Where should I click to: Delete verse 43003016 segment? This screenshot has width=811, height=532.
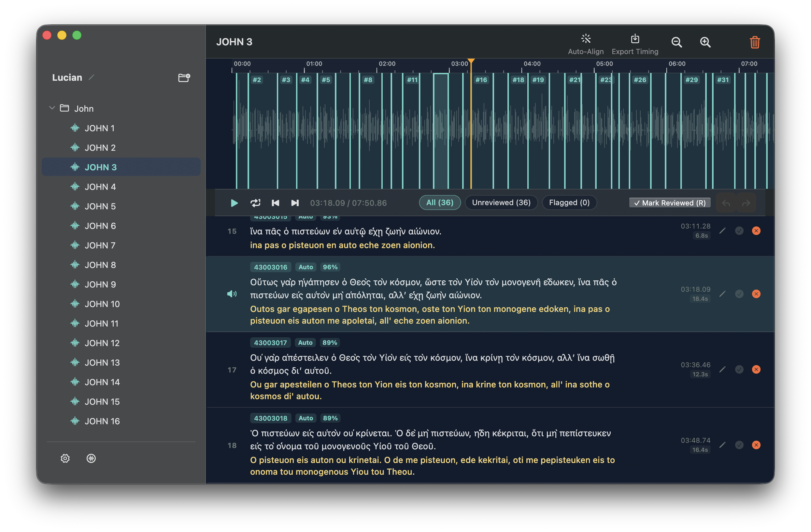(756, 294)
